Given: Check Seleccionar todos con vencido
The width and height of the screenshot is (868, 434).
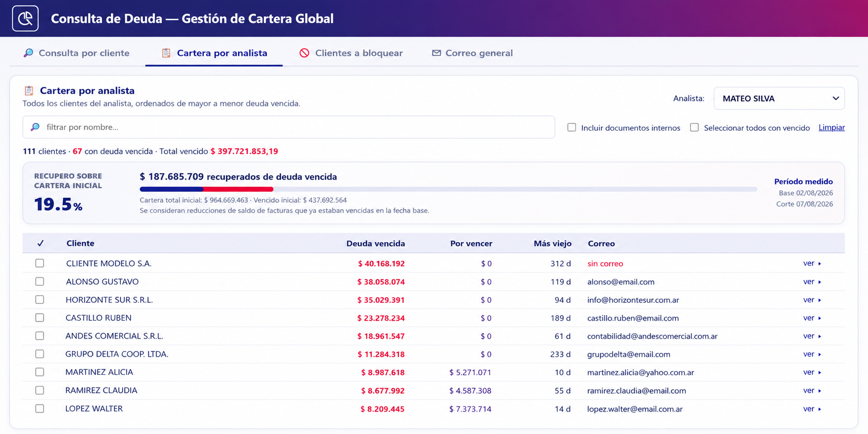Looking at the screenshot, I should click(x=694, y=127).
